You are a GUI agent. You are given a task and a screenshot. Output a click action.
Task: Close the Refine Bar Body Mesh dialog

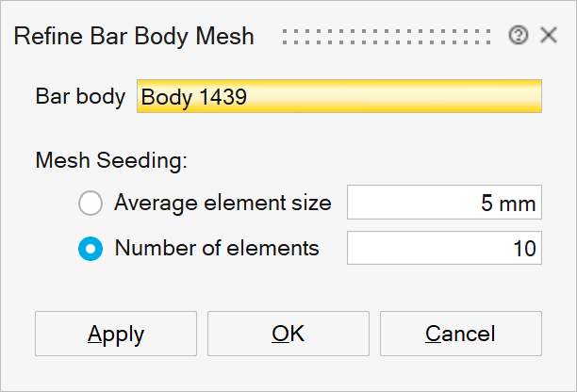click(548, 36)
